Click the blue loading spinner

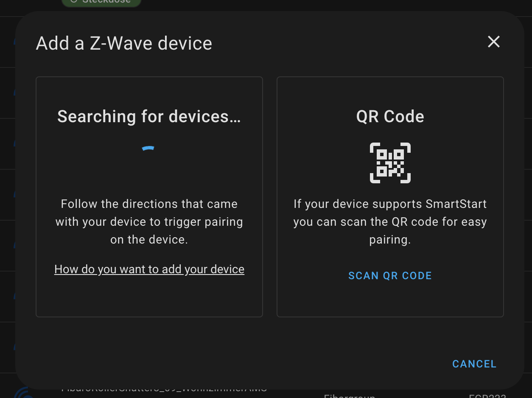[x=148, y=149]
